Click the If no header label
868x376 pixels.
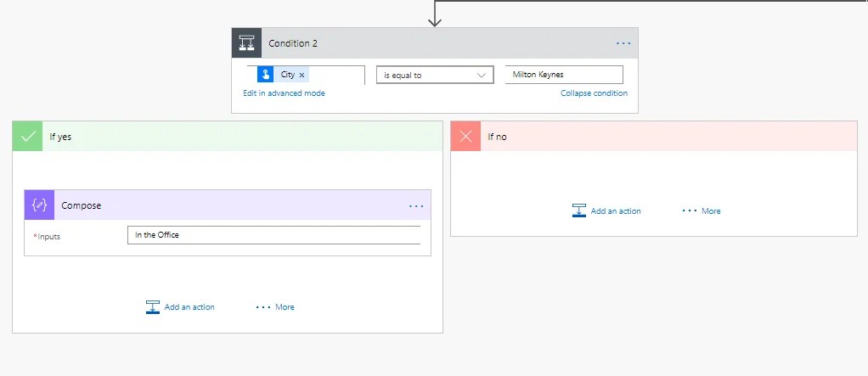(x=497, y=137)
